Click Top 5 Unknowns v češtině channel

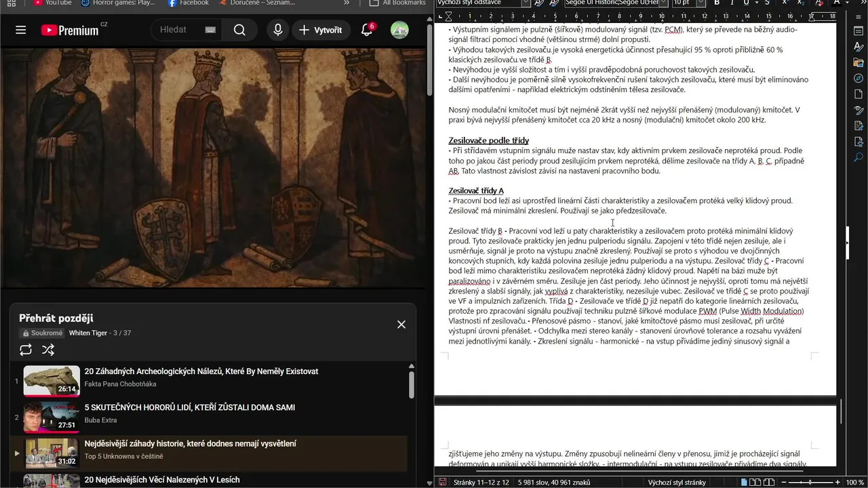pos(124,456)
